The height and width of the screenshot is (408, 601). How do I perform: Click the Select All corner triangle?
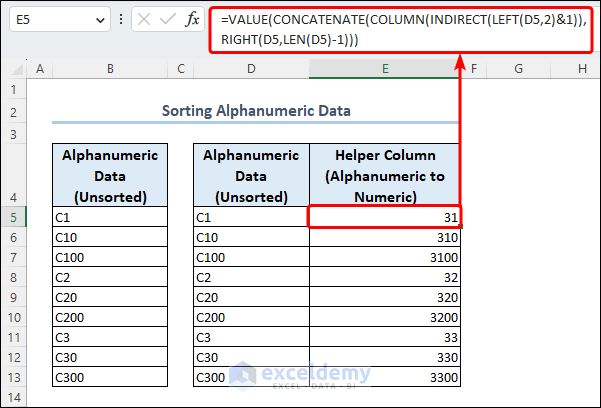click(x=17, y=69)
